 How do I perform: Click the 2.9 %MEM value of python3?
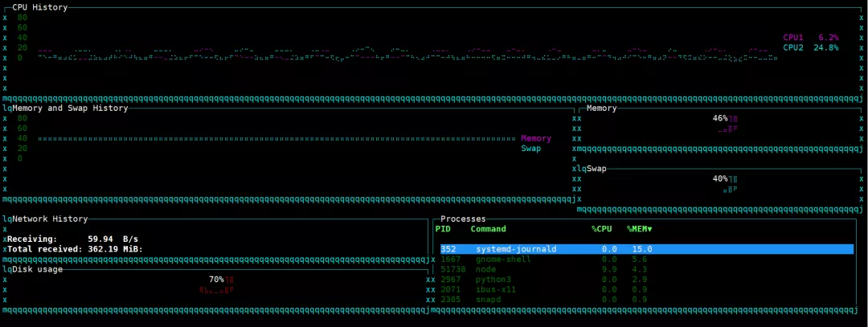pyautogui.click(x=640, y=280)
